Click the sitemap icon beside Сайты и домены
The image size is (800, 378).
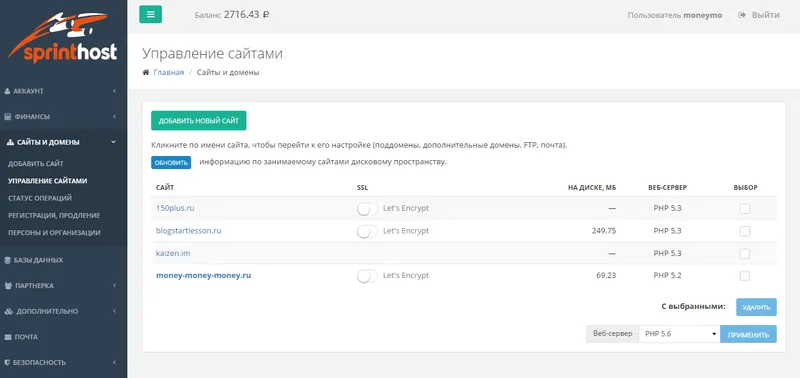click(x=10, y=142)
